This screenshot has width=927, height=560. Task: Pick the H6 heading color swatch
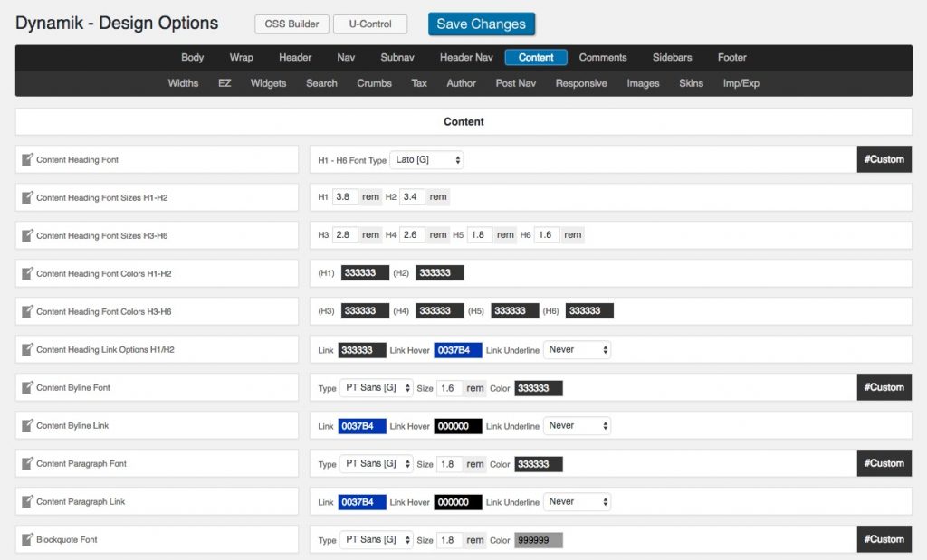589,310
